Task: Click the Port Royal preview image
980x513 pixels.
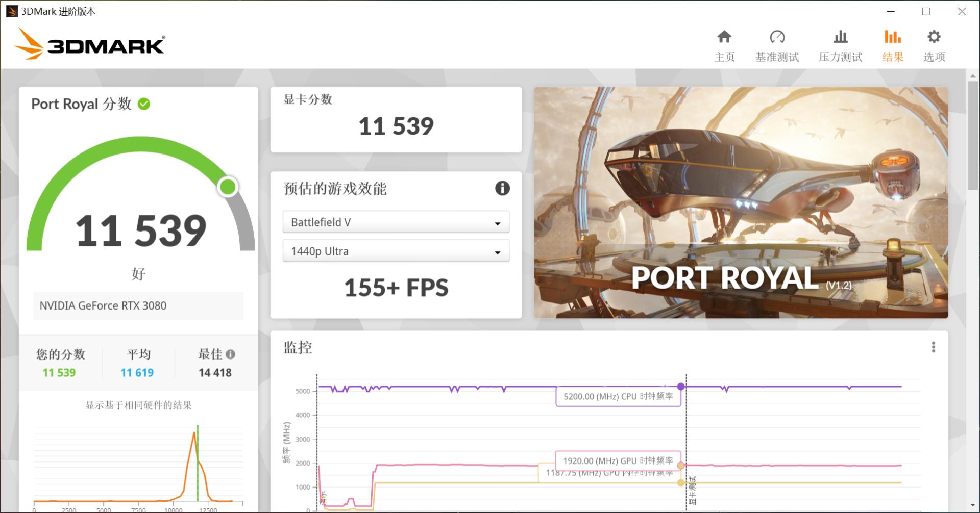Action: point(741,202)
